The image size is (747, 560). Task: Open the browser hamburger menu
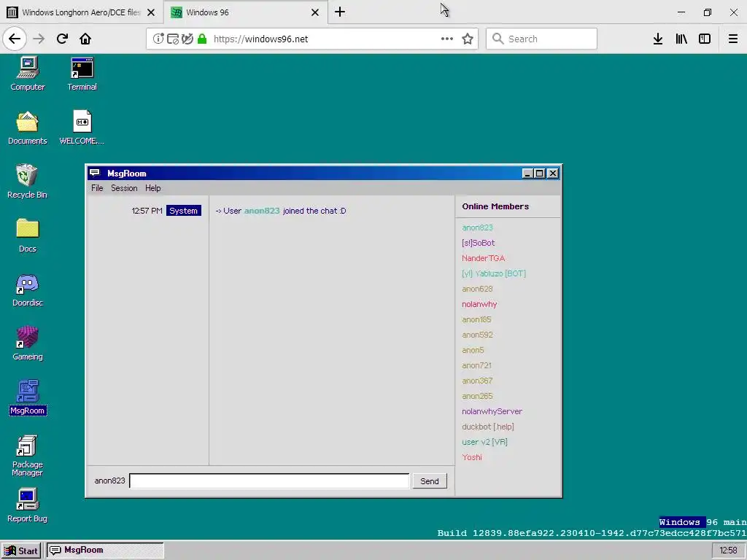click(x=733, y=39)
